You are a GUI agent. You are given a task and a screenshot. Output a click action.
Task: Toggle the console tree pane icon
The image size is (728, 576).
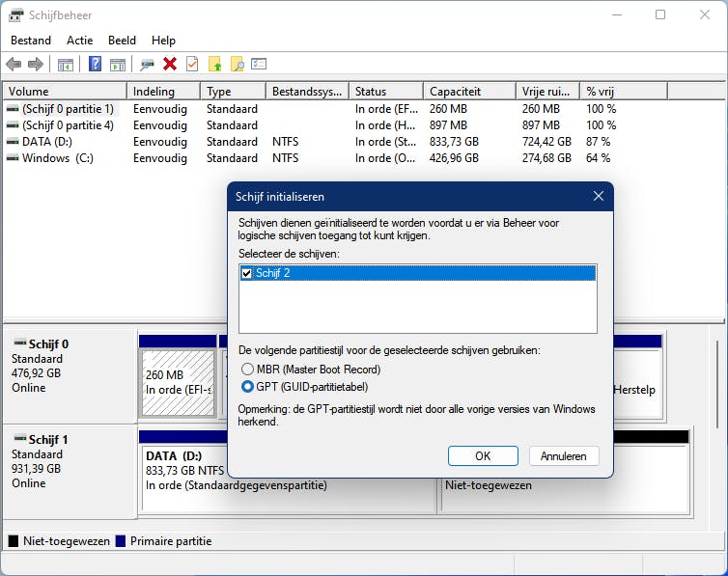coord(66,65)
